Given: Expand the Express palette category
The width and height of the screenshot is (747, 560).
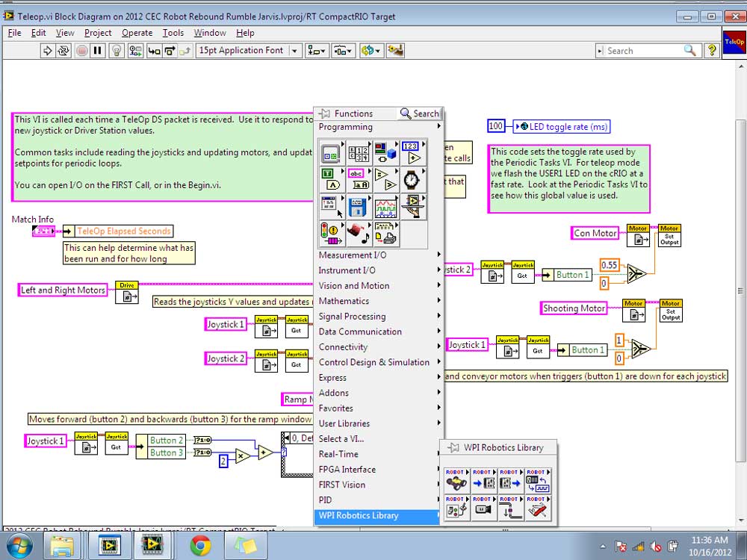Looking at the screenshot, I should tap(379, 378).
